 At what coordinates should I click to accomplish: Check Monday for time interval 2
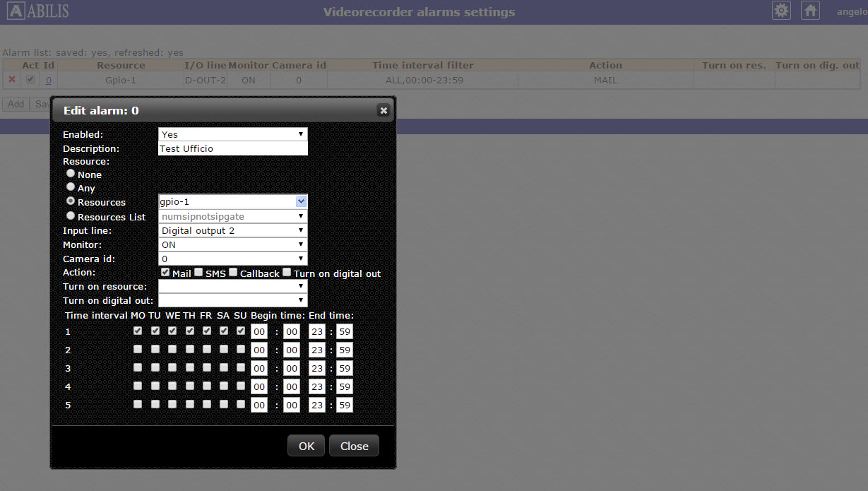[138, 348]
